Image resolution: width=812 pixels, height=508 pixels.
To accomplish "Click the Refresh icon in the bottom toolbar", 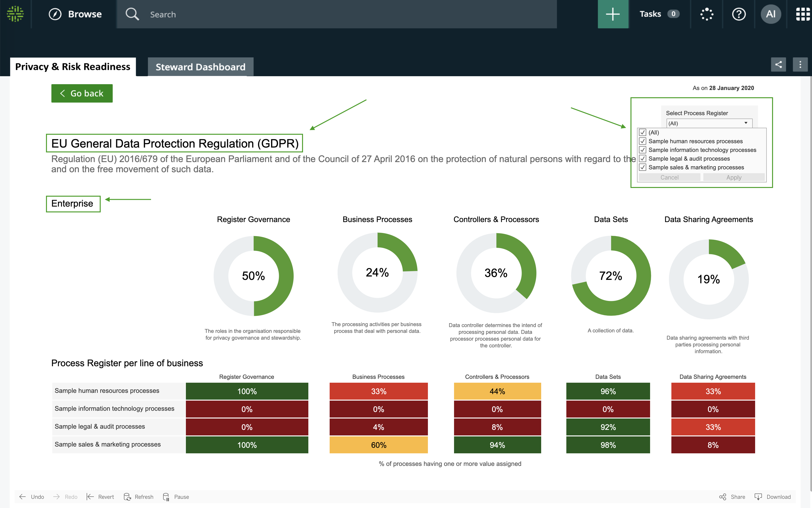I will [x=127, y=497].
